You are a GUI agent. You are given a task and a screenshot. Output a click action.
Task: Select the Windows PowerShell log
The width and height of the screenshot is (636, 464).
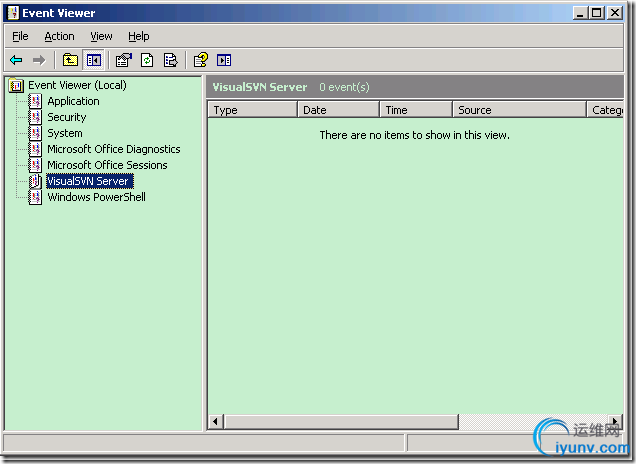(97, 197)
